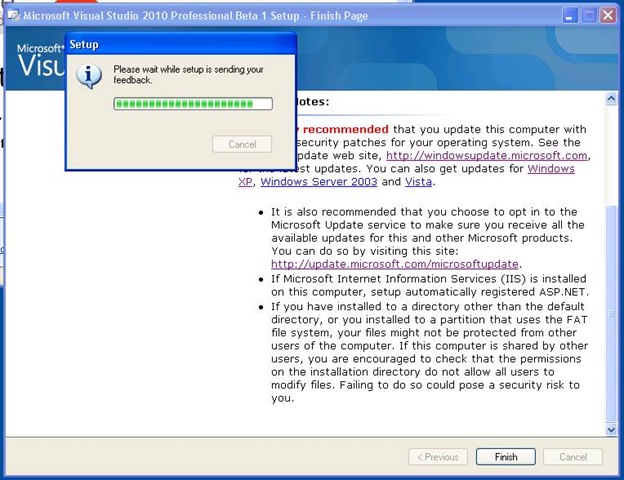
Task: Open the Vista updates link
Action: pyautogui.click(x=418, y=181)
